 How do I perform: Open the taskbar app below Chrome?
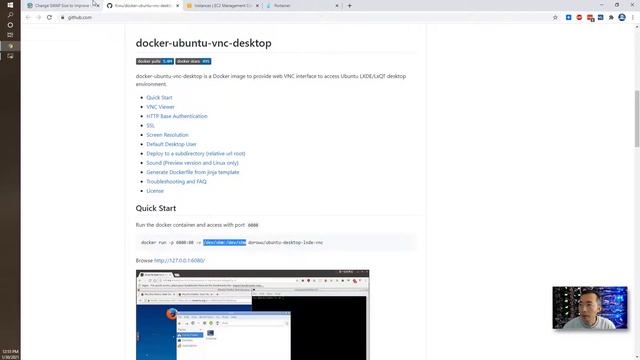click(11, 56)
